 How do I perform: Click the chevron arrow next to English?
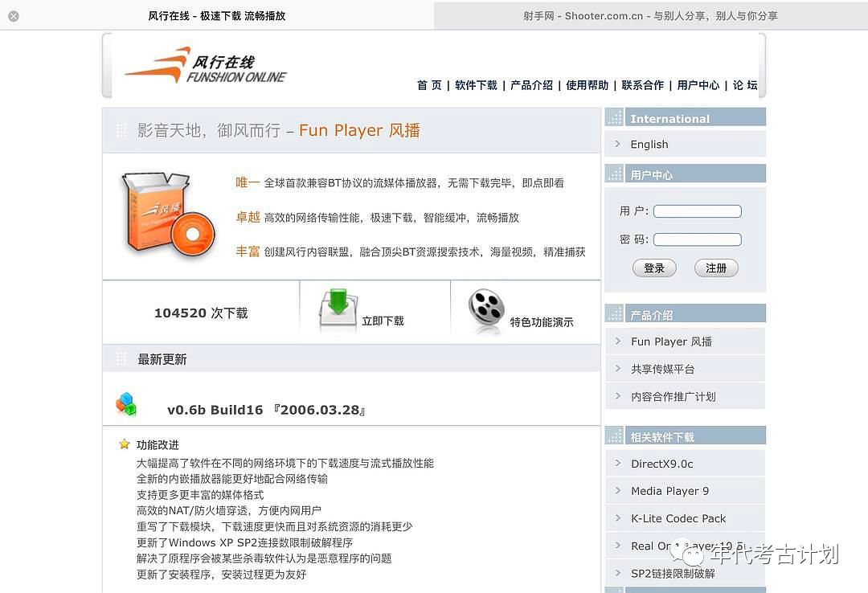[617, 144]
